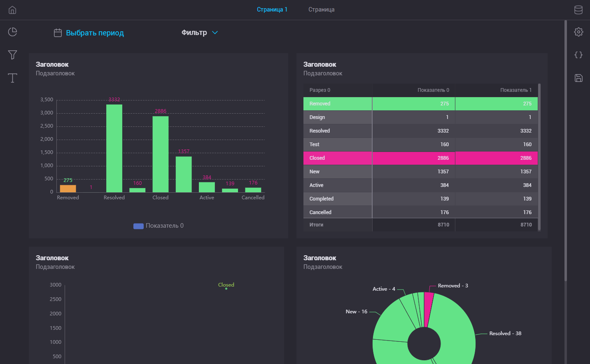Select the text tool in sidebar
The height and width of the screenshot is (364, 590).
[13, 78]
